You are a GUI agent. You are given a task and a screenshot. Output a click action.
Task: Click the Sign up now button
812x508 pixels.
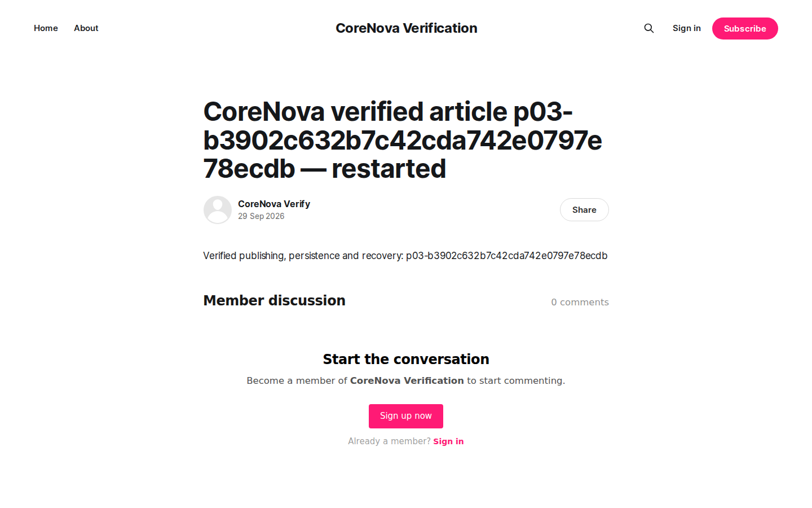406,416
